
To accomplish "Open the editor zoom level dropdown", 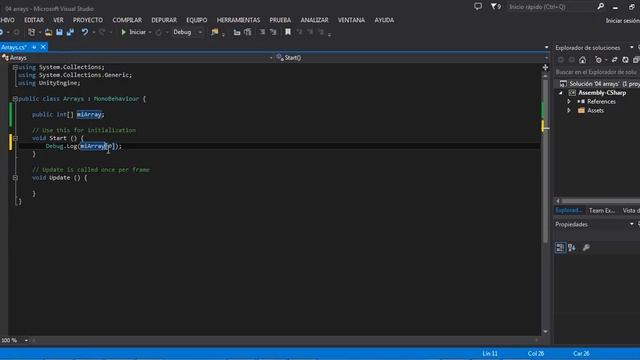I will click(26, 340).
